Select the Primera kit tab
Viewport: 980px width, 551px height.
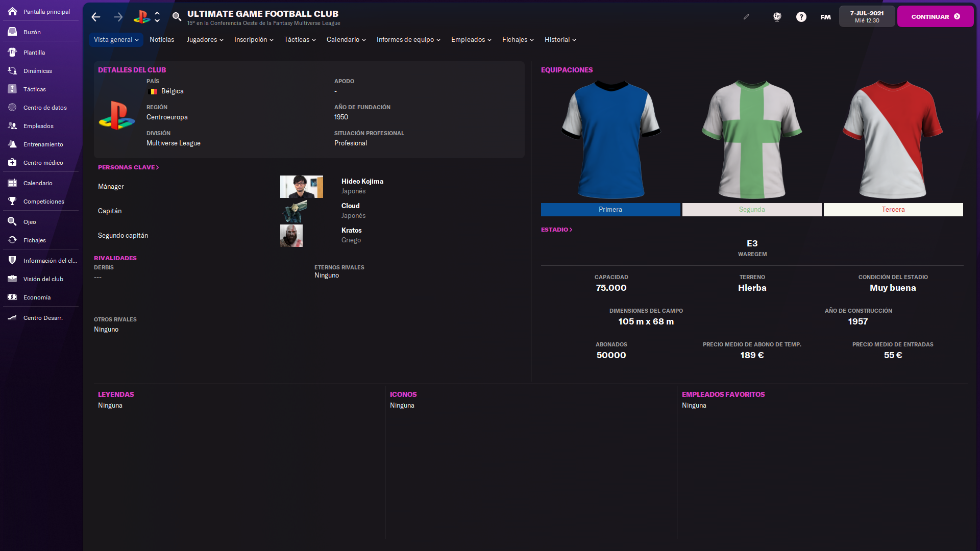(x=610, y=210)
